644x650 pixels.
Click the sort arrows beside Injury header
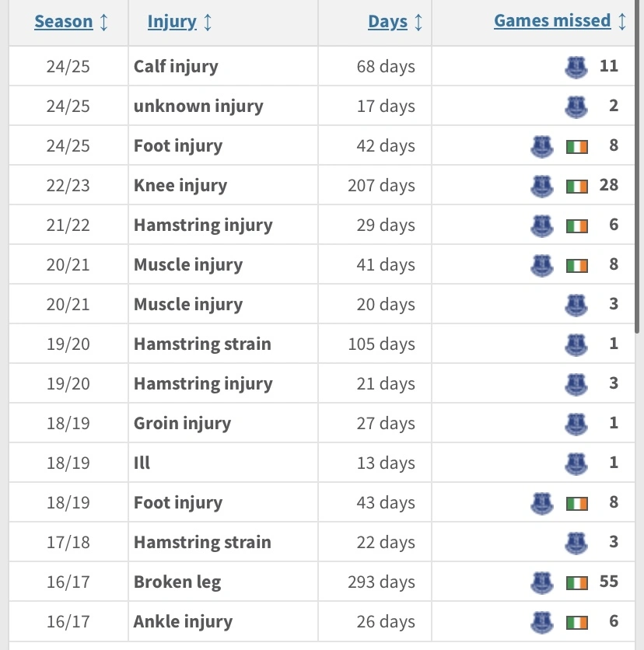(207, 22)
